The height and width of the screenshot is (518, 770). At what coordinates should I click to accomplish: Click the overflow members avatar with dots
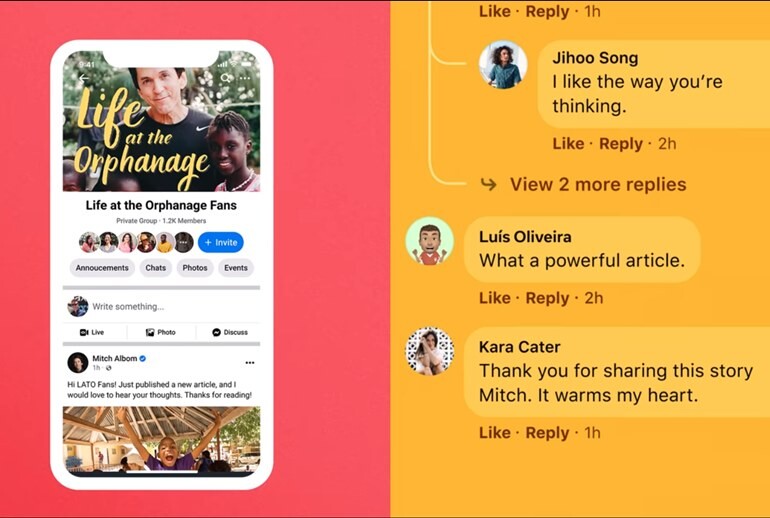click(x=184, y=243)
